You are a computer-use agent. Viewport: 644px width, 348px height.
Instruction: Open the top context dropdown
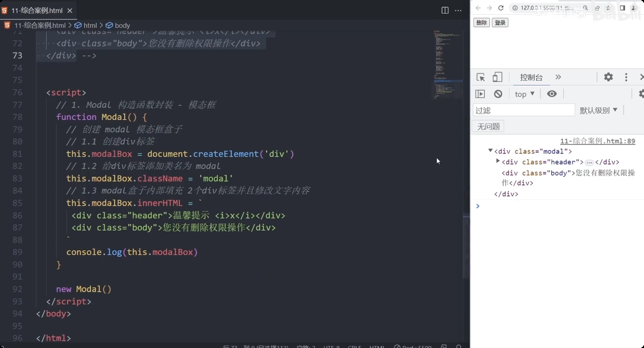(525, 94)
